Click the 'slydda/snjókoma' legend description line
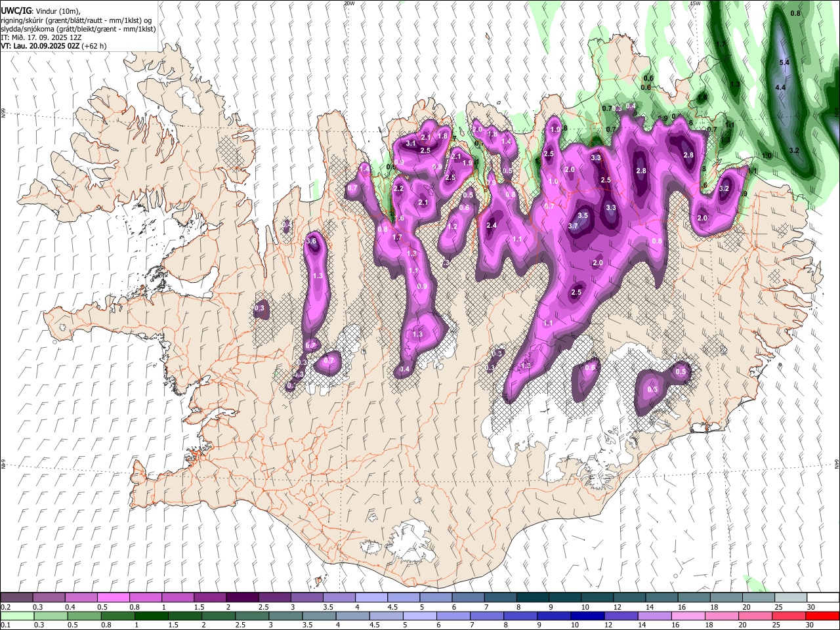 (78, 29)
